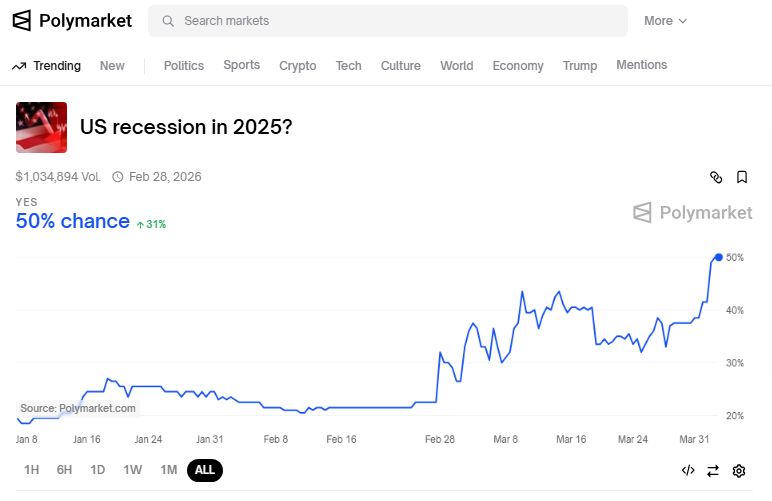Screen dimensions: 772x501
Task: Click the recession market flag thumbnail
Action: [42, 127]
